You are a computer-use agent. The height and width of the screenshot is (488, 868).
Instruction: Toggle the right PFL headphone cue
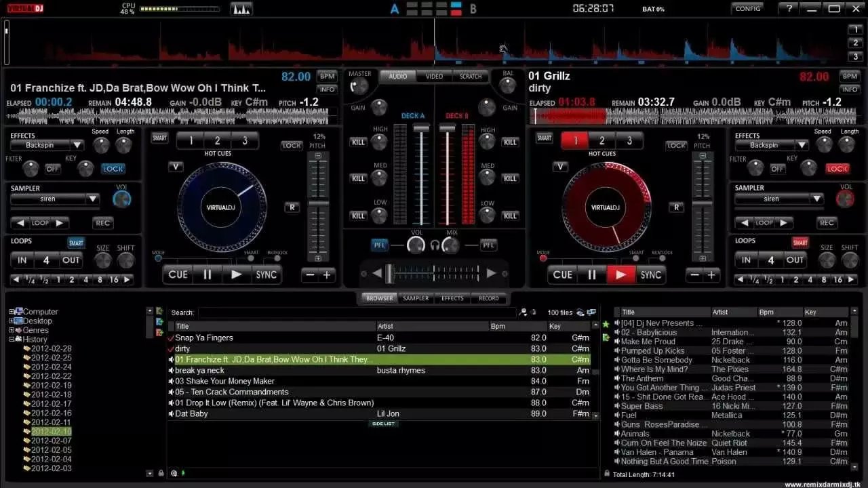(x=488, y=245)
